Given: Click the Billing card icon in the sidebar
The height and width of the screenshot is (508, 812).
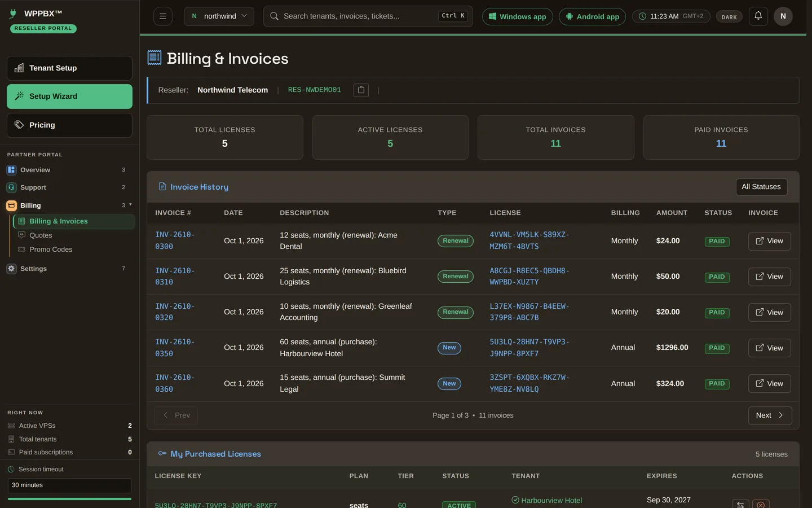Looking at the screenshot, I should pyautogui.click(x=11, y=205).
